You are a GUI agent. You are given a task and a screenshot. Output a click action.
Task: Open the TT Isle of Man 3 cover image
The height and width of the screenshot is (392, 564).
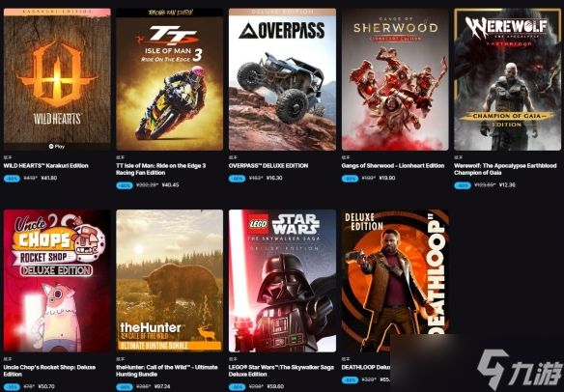click(x=169, y=79)
